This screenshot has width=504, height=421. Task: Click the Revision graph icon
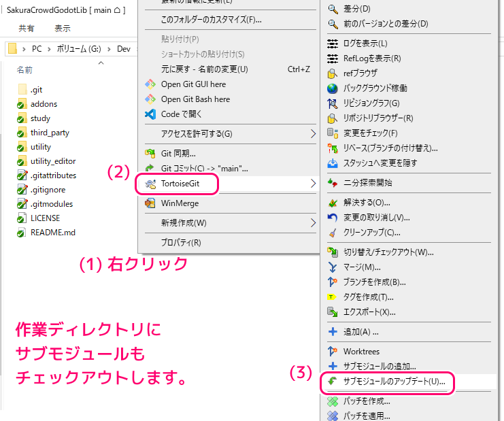(x=333, y=103)
